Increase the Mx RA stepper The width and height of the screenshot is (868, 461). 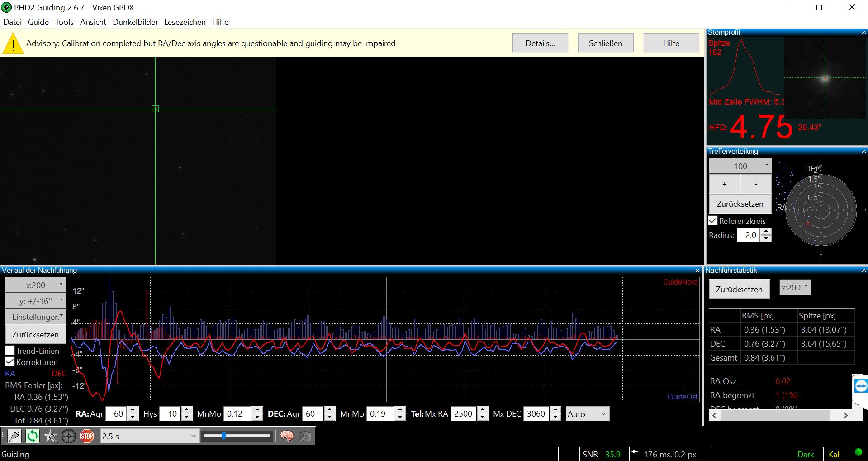pos(482,410)
